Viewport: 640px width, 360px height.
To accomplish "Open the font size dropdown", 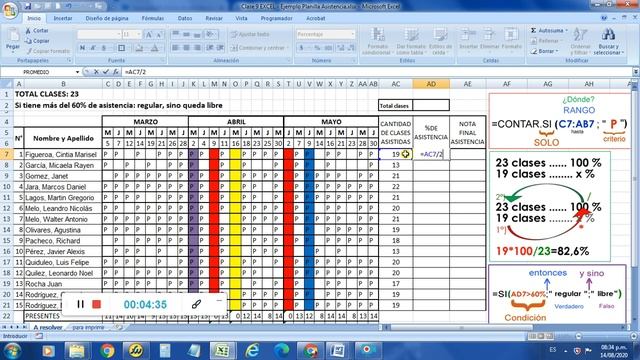I will [x=139, y=35].
